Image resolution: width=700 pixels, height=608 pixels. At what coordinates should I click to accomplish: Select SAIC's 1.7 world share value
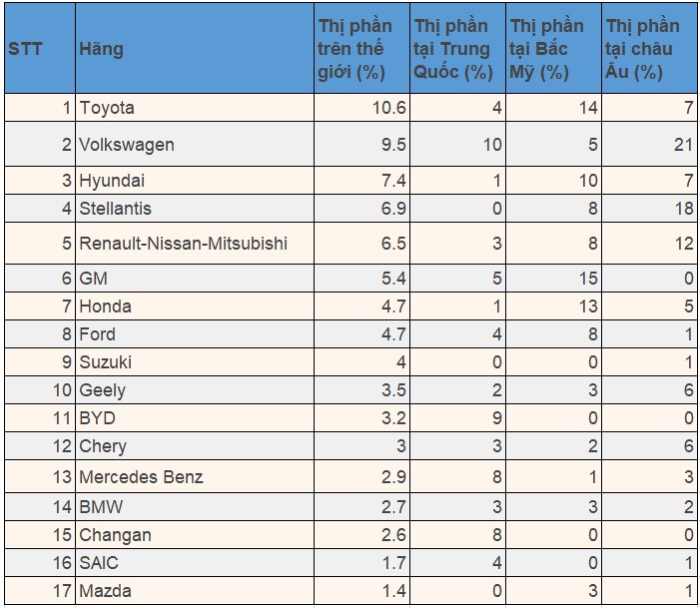pyautogui.click(x=362, y=562)
